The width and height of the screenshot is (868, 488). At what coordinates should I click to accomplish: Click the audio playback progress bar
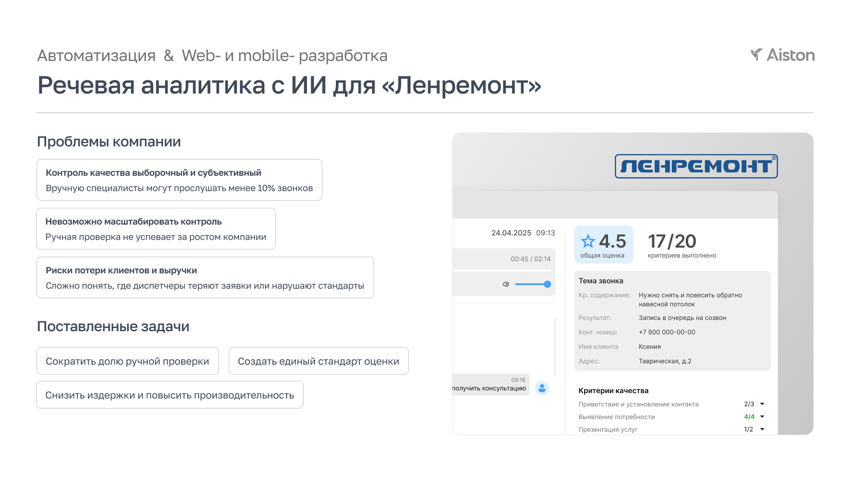coord(502,270)
